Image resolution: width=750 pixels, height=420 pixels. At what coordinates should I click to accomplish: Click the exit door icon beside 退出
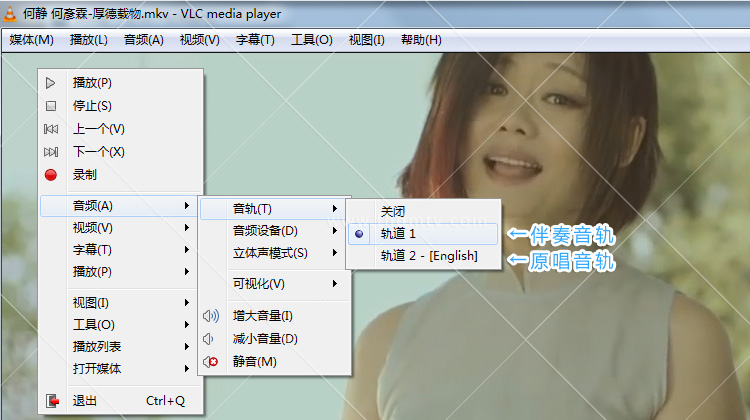pyautogui.click(x=52, y=401)
